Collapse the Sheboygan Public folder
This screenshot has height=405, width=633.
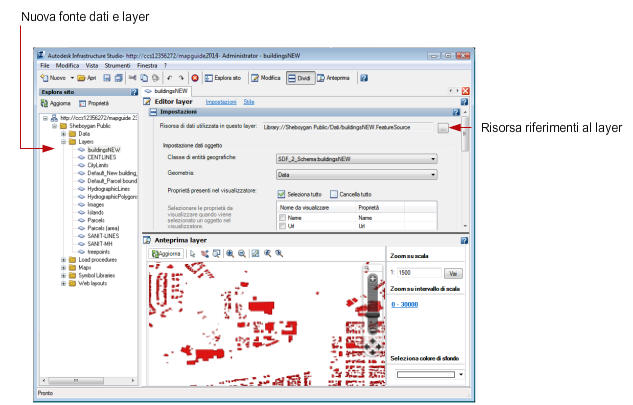54,126
